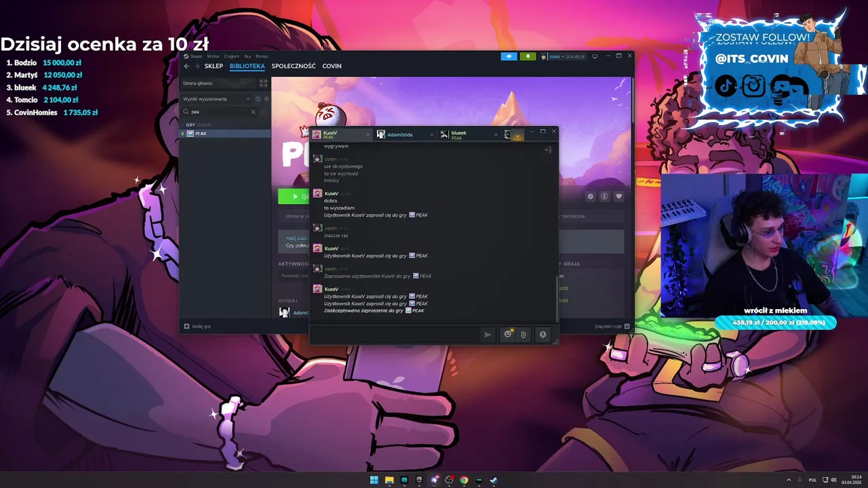Open OBS Studio from taskbar
This screenshot has width=868, height=488.
(x=449, y=480)
